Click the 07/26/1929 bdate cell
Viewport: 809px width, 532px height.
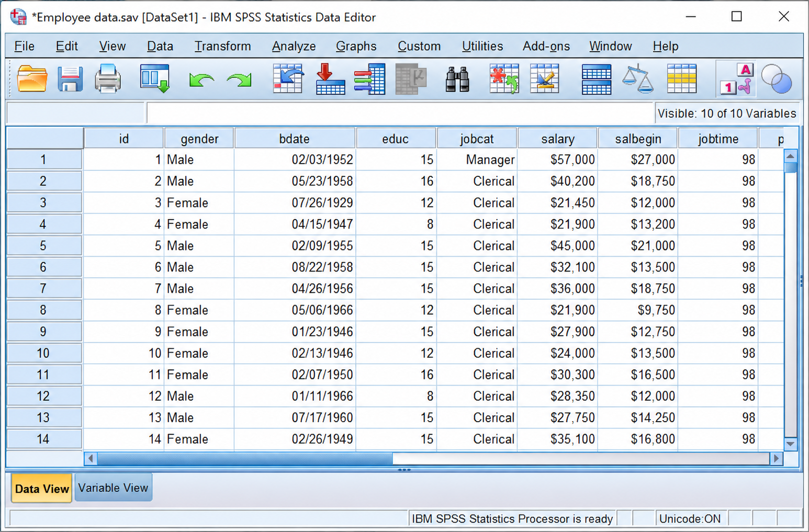click(295, 203)
